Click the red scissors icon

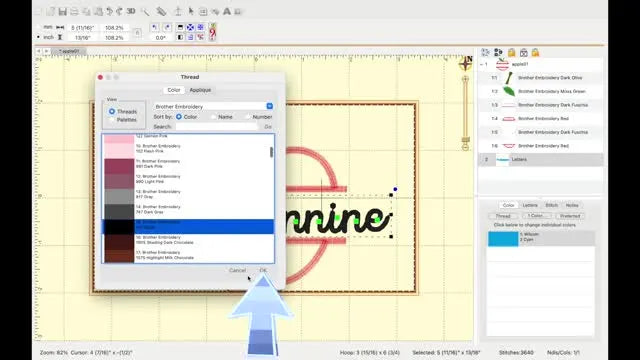point(200,37)
